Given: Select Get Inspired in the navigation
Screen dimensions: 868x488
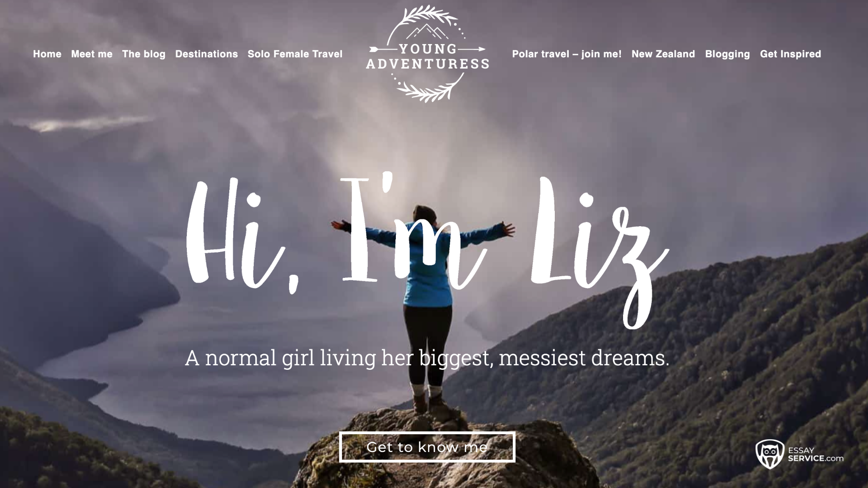Looking at the screenshot, I should point(790,54).
